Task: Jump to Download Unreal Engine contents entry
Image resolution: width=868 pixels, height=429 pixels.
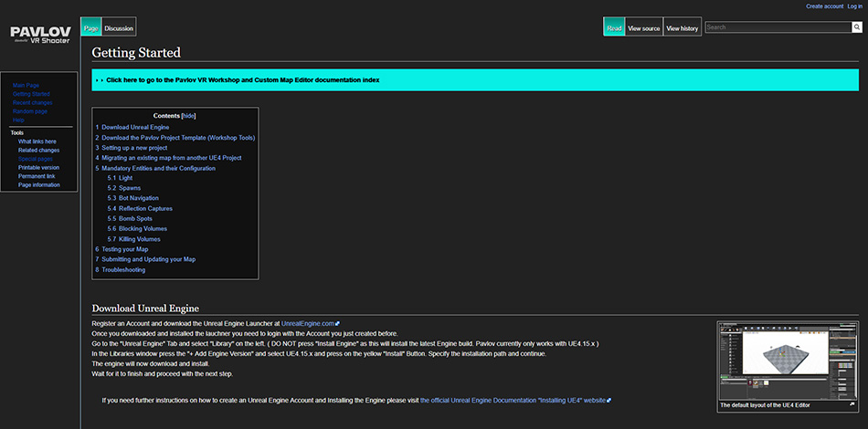Action: pyautogui.click(x=134, y=127)
